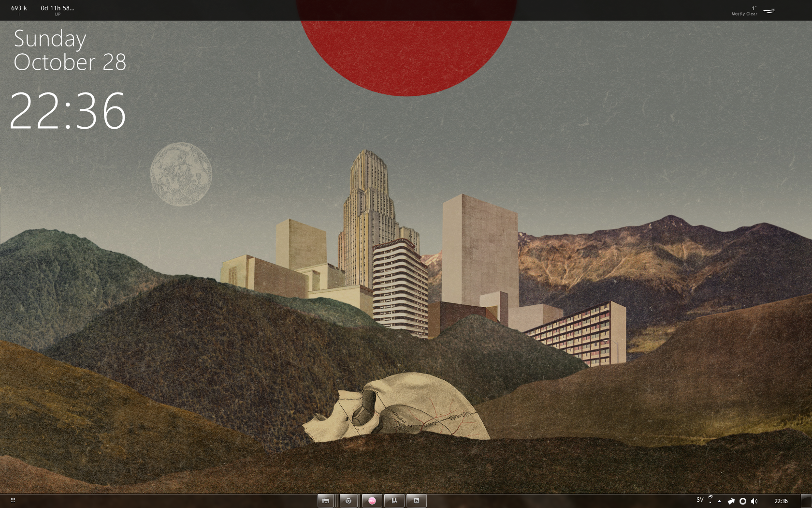The height and width of the screenshot is (508, 812).
Task: Open uTorrent from the taskbar
Action: coord(394,501)
